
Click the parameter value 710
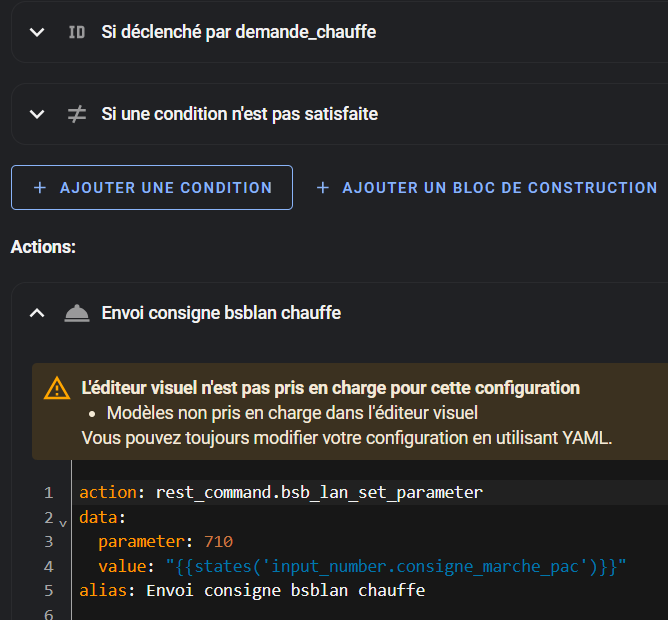pos(219,542)
